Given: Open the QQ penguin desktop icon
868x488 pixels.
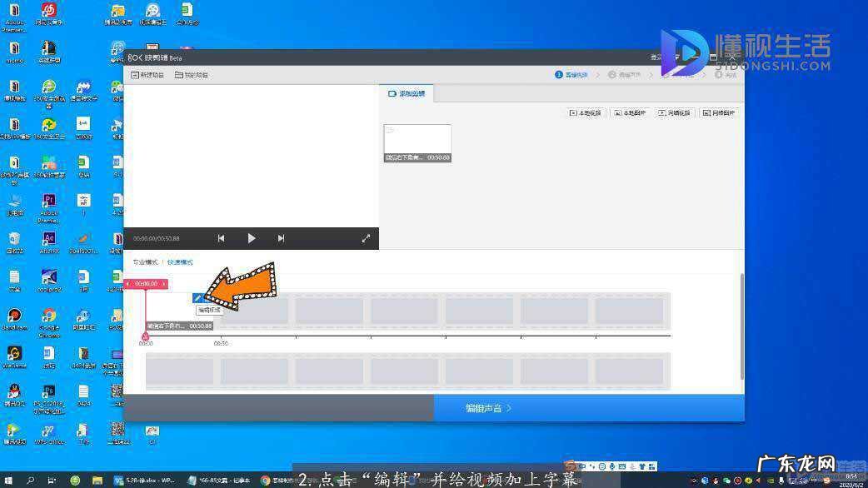Looking at the screenshot, I should click(x=14, y=396).
